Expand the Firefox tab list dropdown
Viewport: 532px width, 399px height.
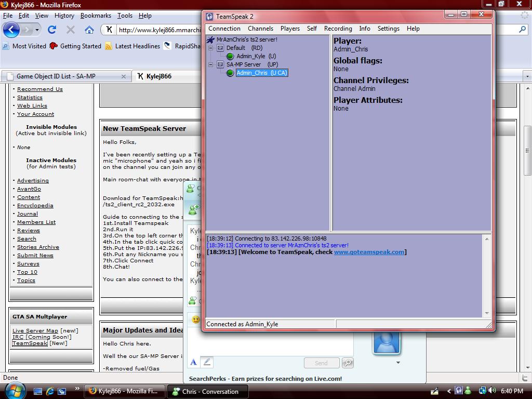[527, 76]
